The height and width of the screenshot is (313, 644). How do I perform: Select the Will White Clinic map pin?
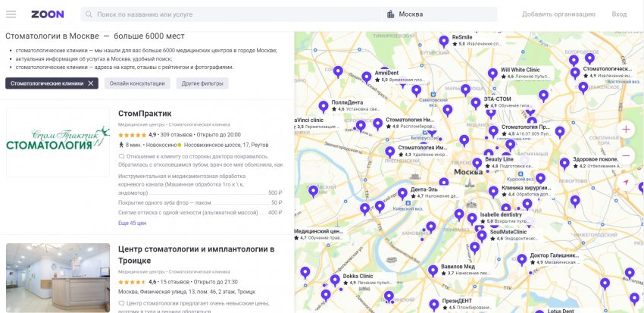coord(492,73)
